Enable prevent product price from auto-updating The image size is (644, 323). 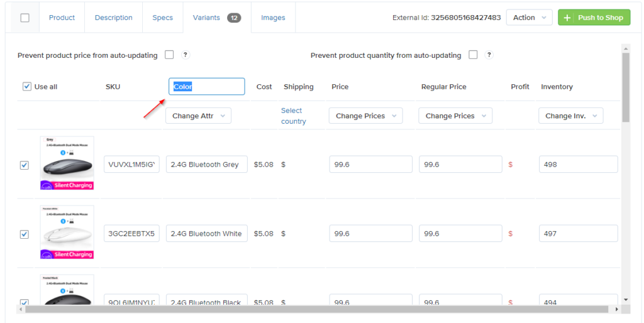tap(169, 55)
